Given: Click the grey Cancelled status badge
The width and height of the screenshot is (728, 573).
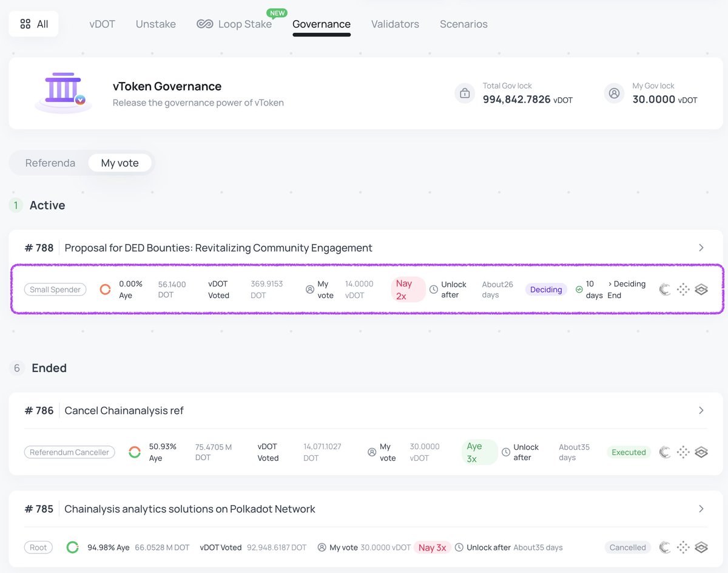Looking at the screenshot, I should (x=627, y=548).
